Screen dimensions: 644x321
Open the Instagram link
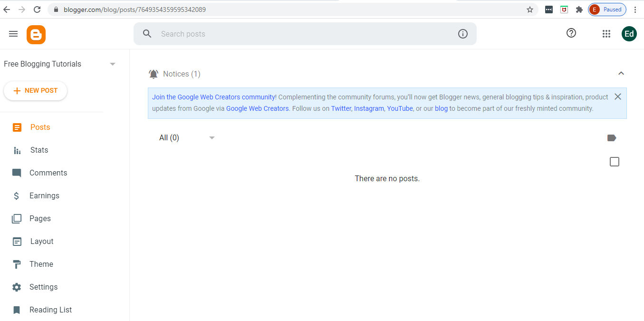pos(369,108)
